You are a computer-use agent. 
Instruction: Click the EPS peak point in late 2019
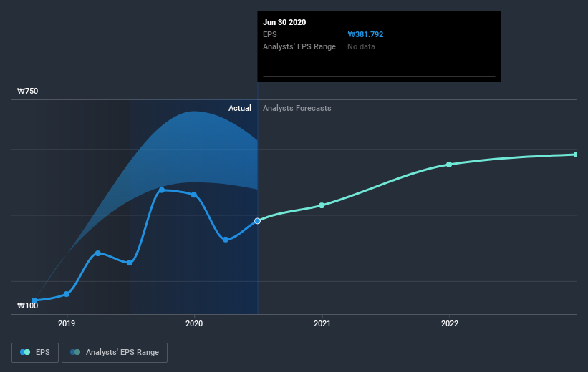162,190
